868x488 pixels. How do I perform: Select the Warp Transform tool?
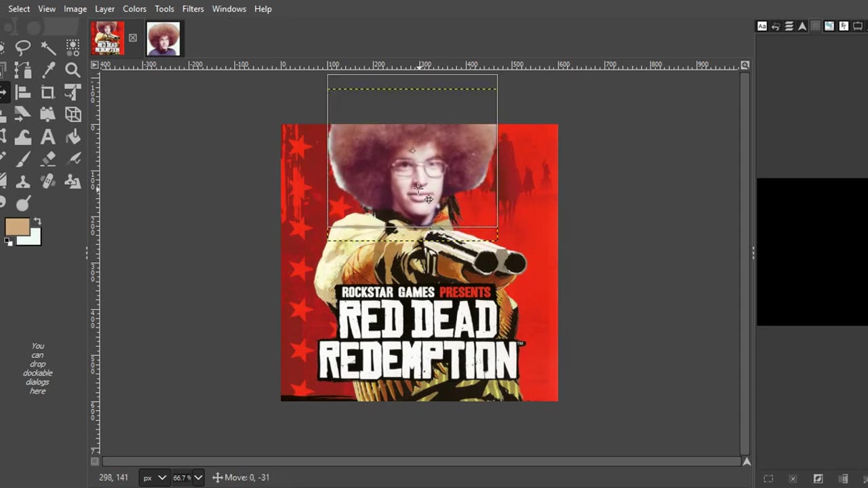23,137
